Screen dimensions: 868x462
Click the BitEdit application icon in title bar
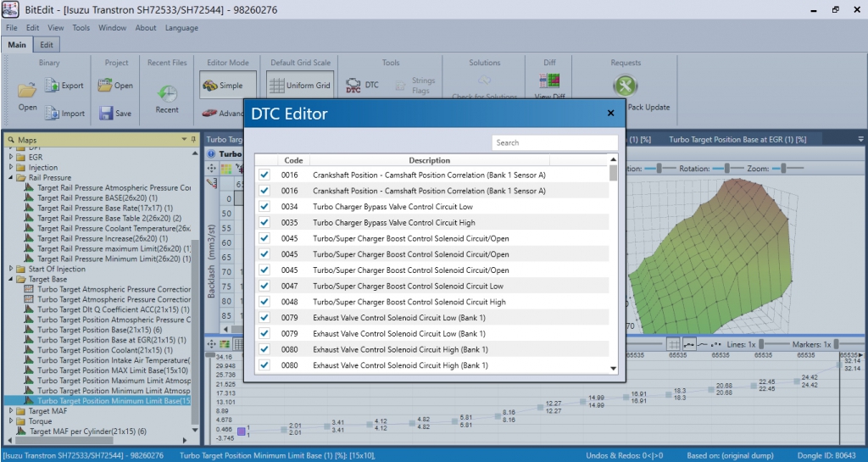(x=10, y=9)
